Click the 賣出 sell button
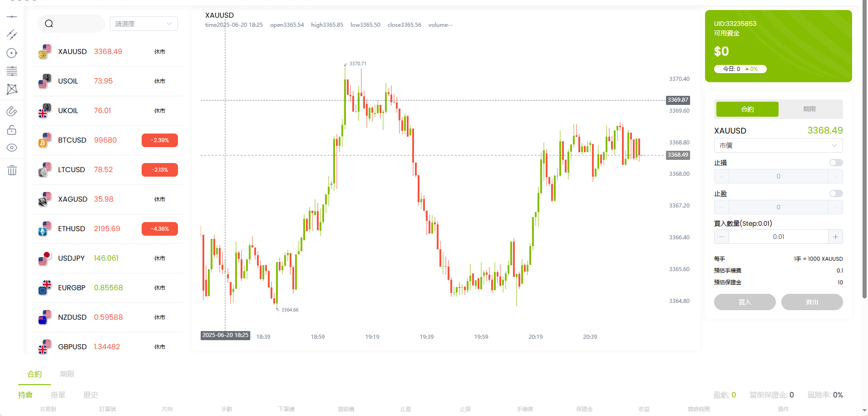The width and height of the screenshot is (868, 416). point(812,302)
